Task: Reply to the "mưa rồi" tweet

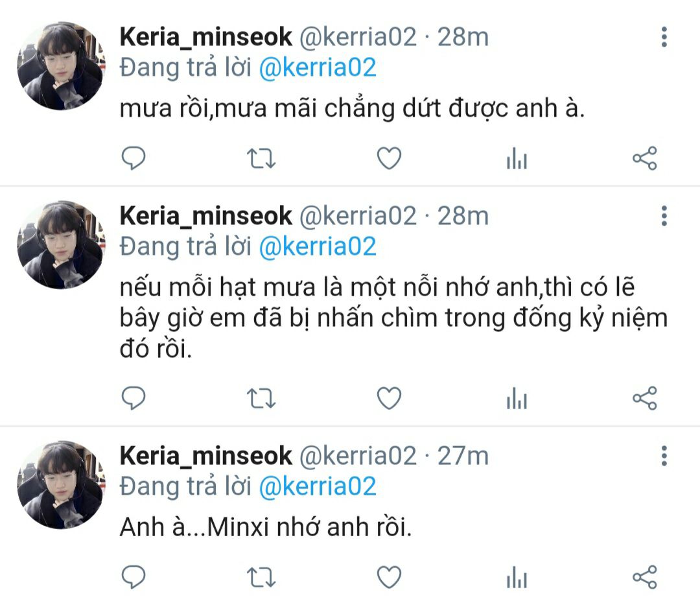Action: click(x=134, y=158)
